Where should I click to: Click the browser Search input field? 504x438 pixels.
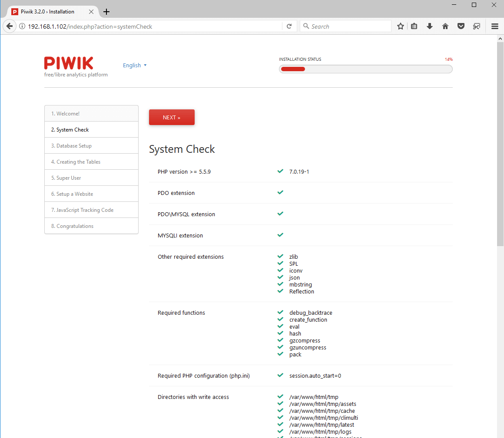point(350,26)
